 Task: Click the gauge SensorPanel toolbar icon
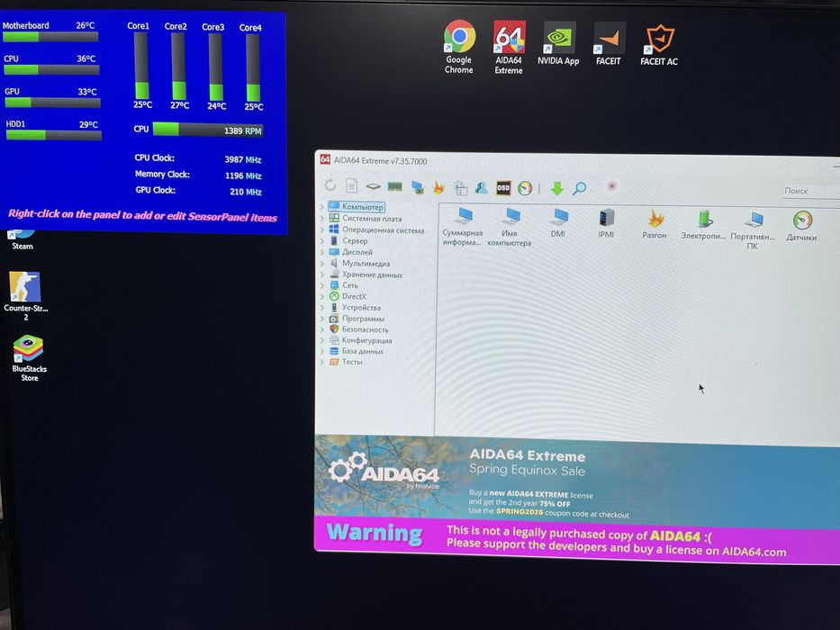[525, 189]
